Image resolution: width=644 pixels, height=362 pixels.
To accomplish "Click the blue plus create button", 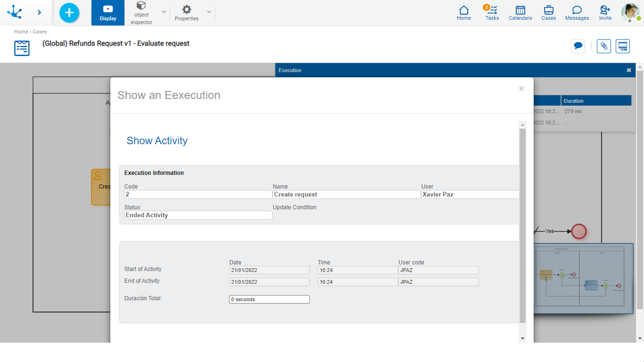I will click(69, 13).
